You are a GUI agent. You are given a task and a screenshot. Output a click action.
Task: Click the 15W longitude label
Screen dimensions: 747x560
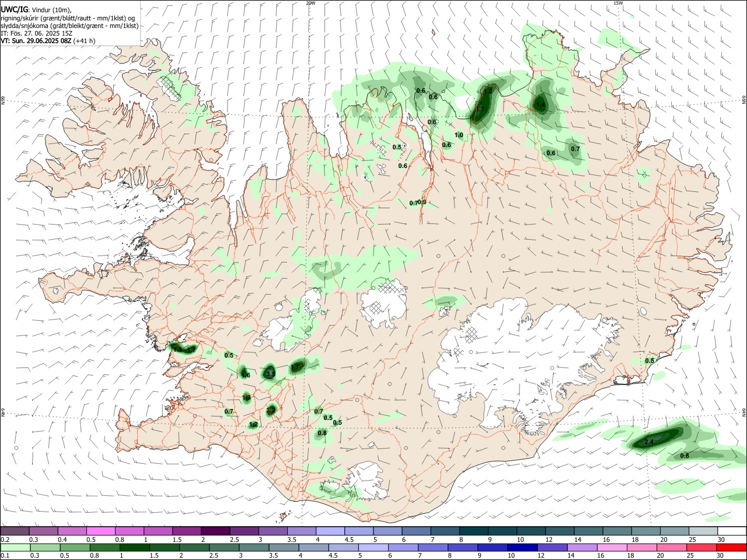click(618, 3)
